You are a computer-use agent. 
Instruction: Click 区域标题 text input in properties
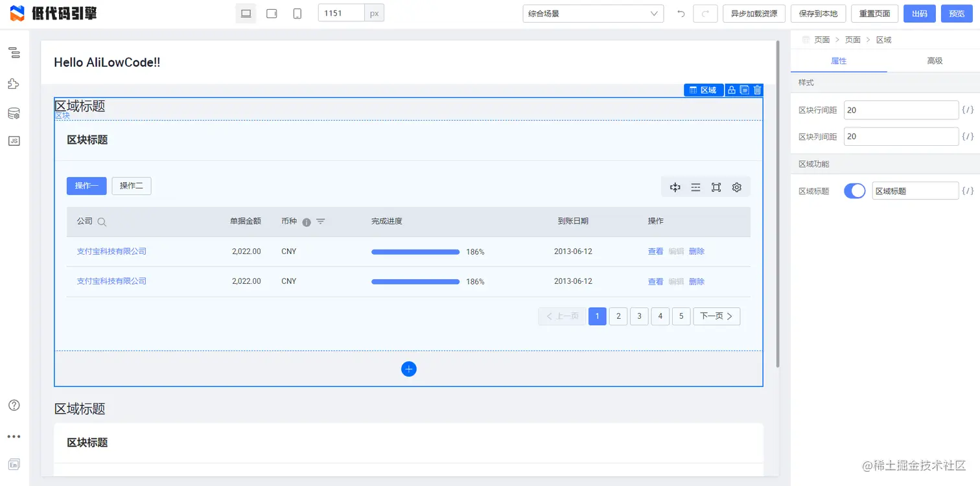(915, 191)
